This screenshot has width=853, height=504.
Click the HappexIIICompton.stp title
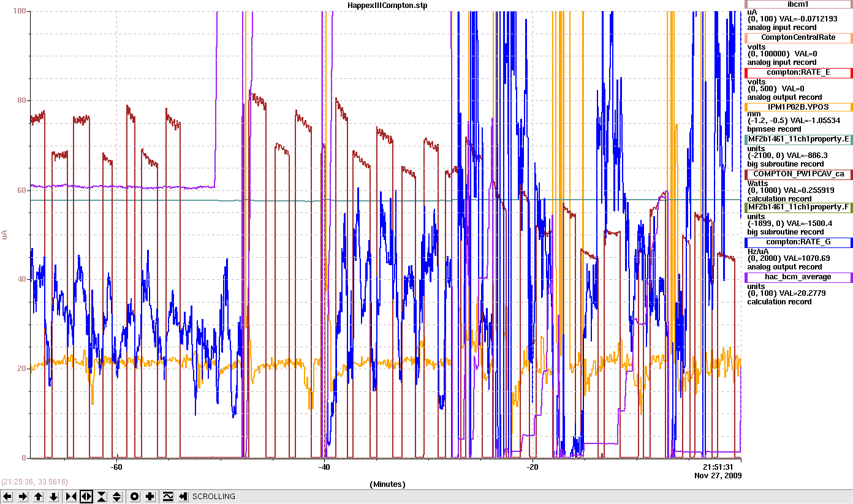[387, 5]
